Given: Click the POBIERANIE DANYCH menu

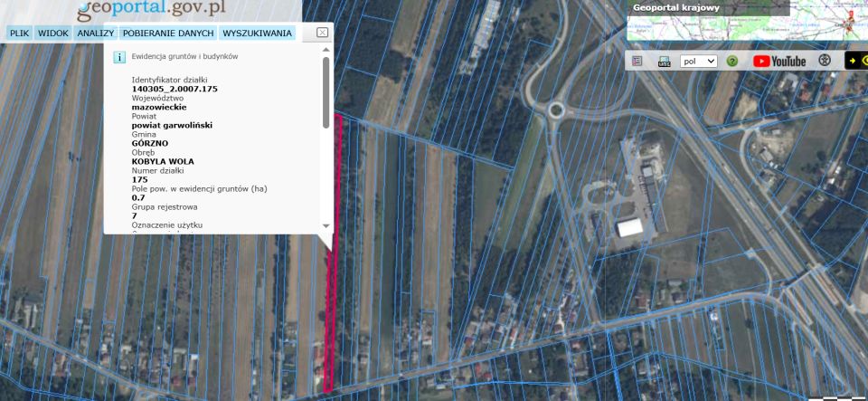Looking at the screenshot, I should (167, 33).
